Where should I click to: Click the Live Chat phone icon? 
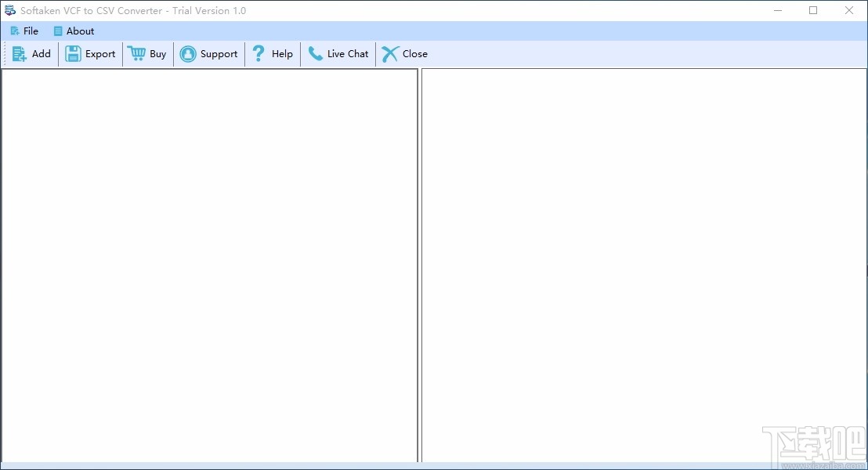[316, 53]
